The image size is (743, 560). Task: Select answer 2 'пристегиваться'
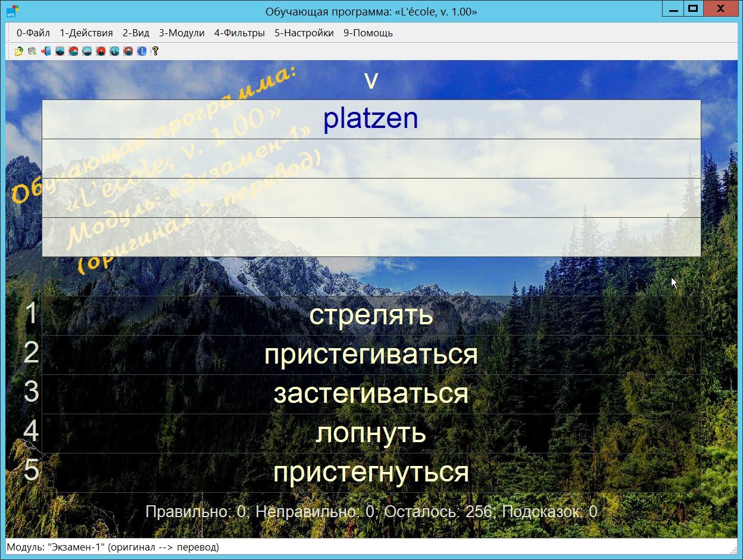(371, 355)
